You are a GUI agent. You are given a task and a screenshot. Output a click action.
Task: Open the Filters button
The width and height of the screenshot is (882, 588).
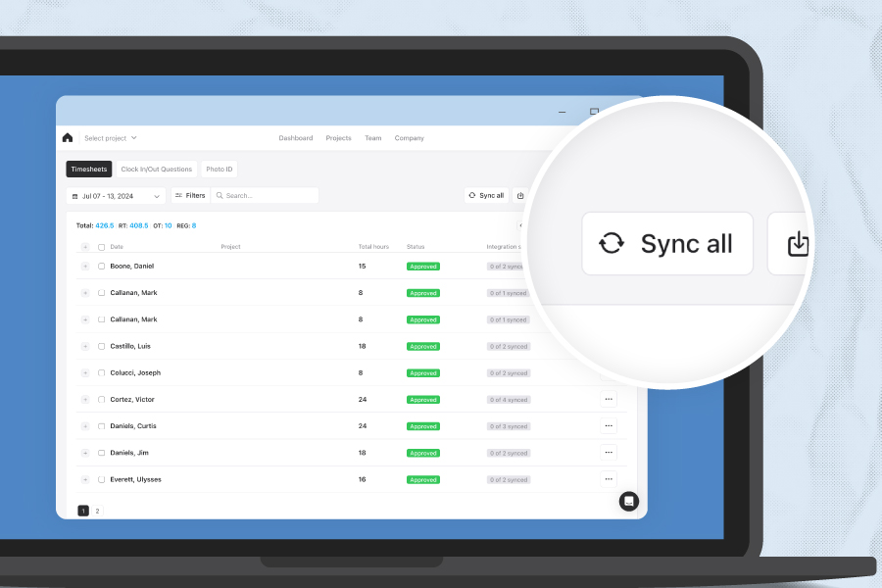(190, 196)
